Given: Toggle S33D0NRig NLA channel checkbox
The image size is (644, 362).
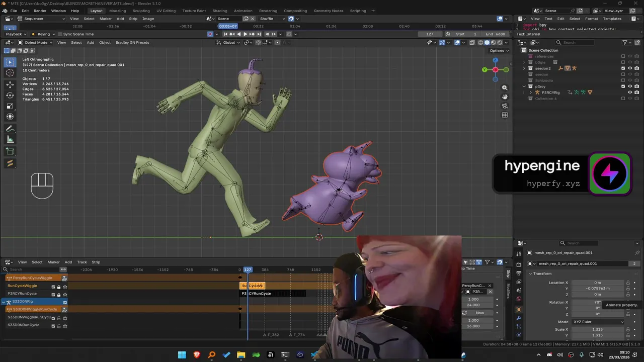Looking at the screenshot, I should click(64, 302).
